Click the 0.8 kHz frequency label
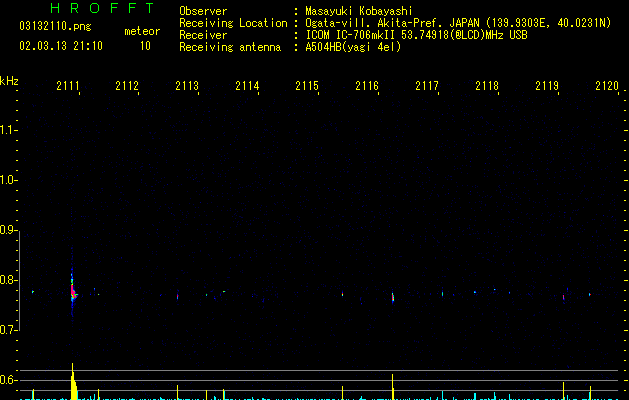This screenshot has height=400, width=629. coord(9,280)
